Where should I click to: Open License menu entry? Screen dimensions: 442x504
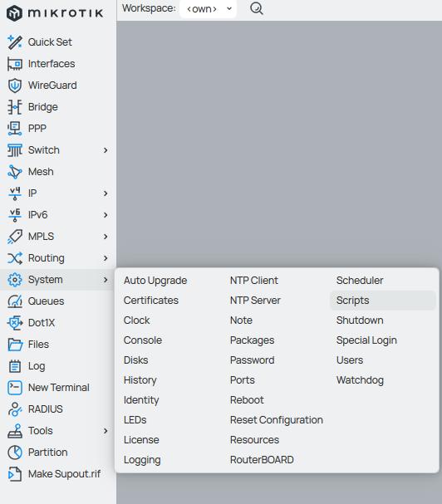(x=141, y=440)
